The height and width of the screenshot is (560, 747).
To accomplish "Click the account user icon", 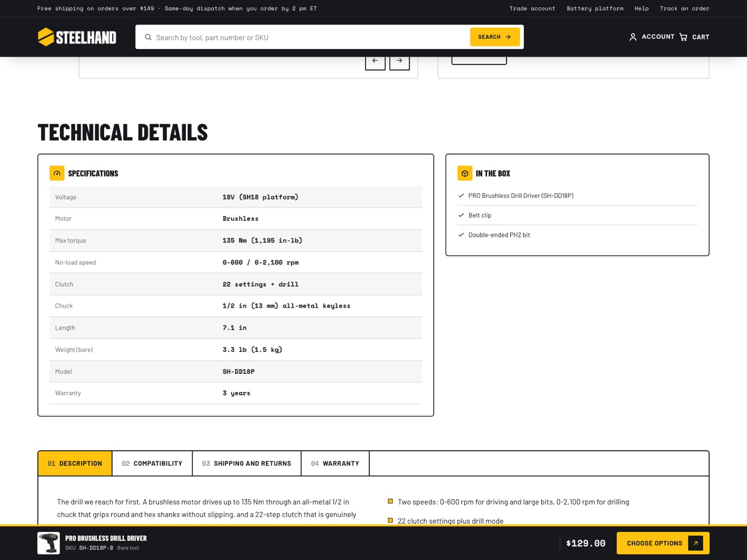I will tap(633, 37).
